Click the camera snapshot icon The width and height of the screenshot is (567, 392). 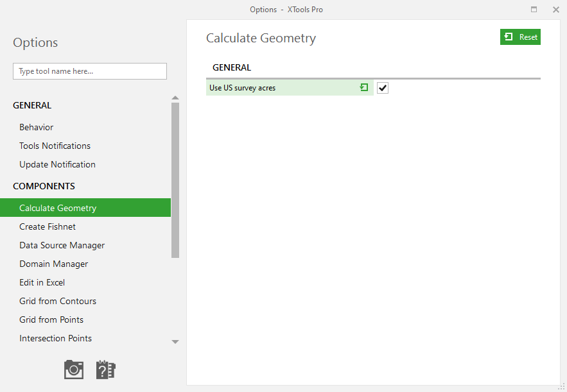(74, 370)
